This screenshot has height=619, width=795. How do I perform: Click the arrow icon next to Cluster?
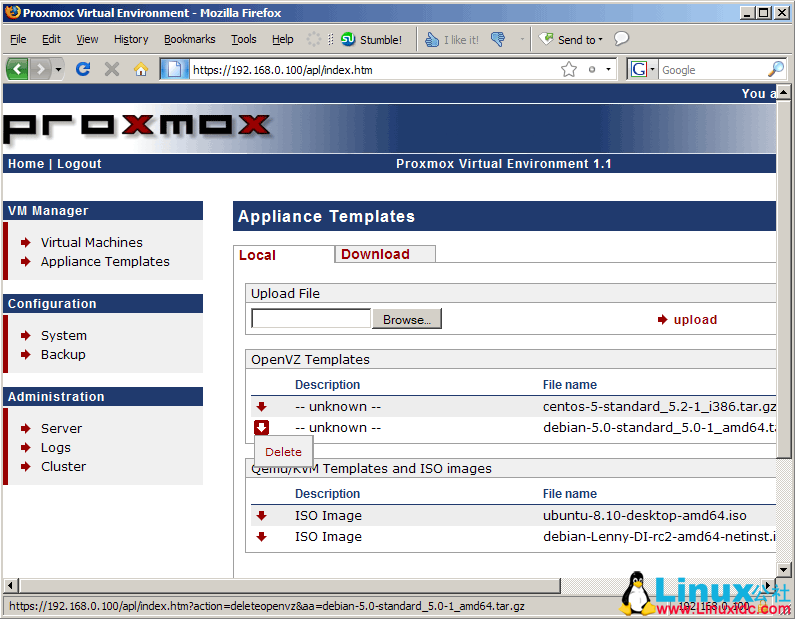(x=26, y=466)
